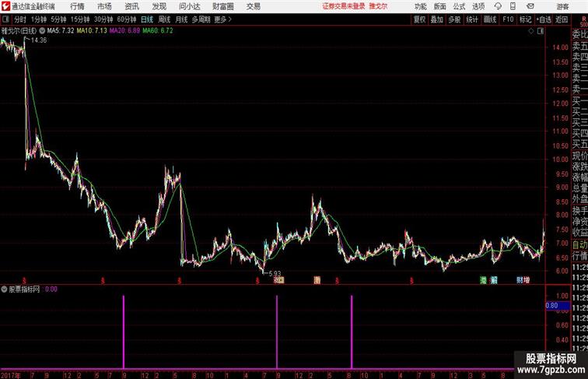The image size is (588, 379).
Task: Click the 游客 guest account label
Action: 562,6
